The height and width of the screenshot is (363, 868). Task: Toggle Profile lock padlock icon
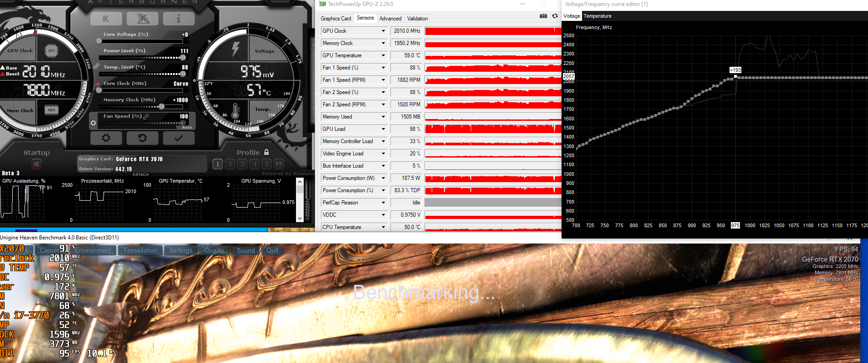point(266,152)
